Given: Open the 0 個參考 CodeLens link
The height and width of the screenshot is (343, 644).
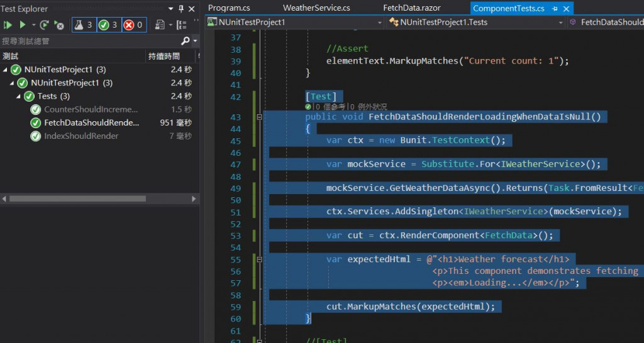Looking at the screenshot, I should [330, 107].
